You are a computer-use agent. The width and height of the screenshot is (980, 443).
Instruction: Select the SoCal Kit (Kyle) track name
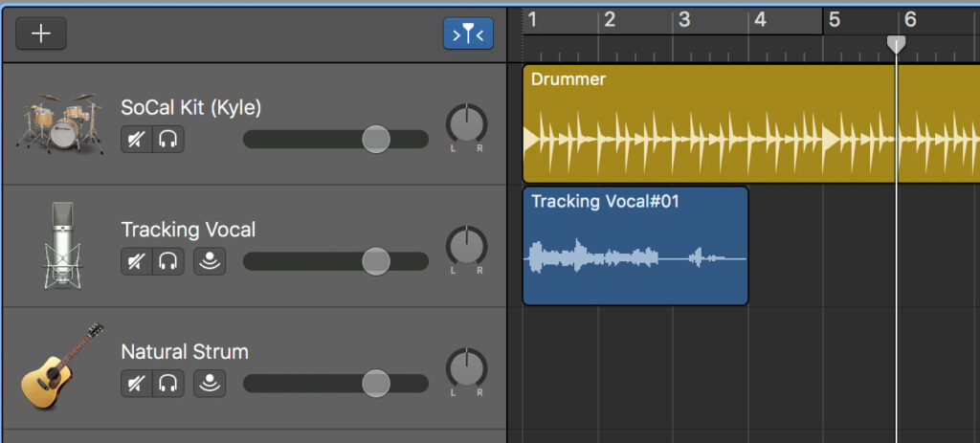(x=190, y=107)
